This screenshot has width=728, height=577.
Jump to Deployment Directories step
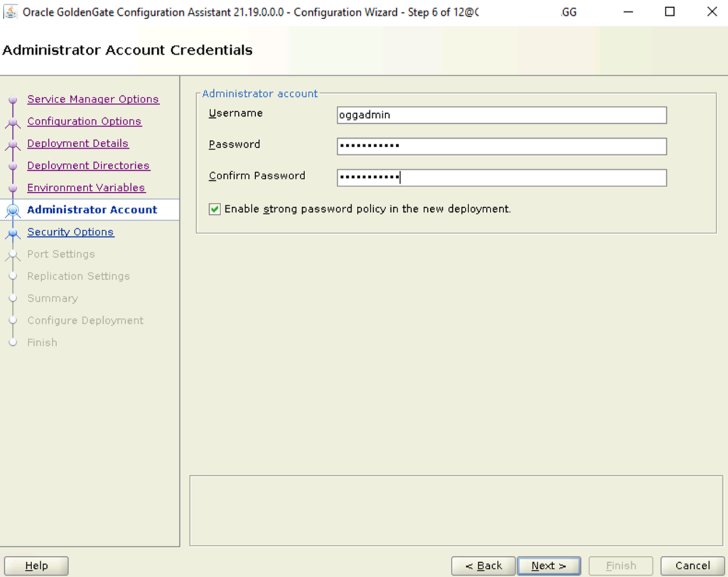click(88, 165)
